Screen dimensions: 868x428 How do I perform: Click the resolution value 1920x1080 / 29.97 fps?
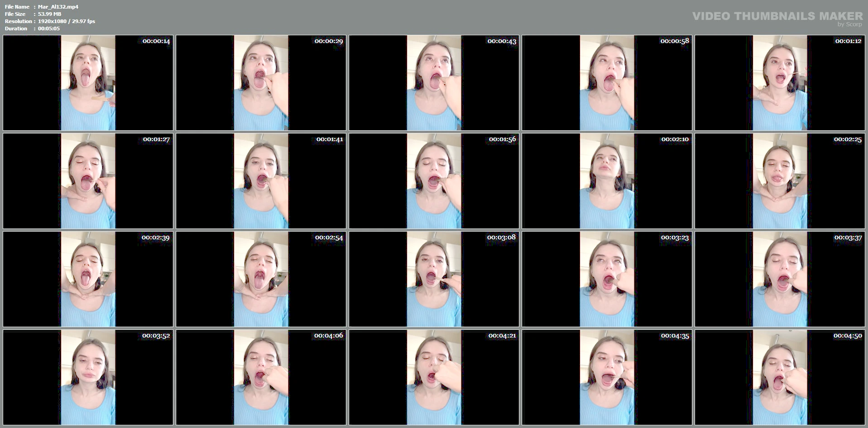click(x=67, y=21)
